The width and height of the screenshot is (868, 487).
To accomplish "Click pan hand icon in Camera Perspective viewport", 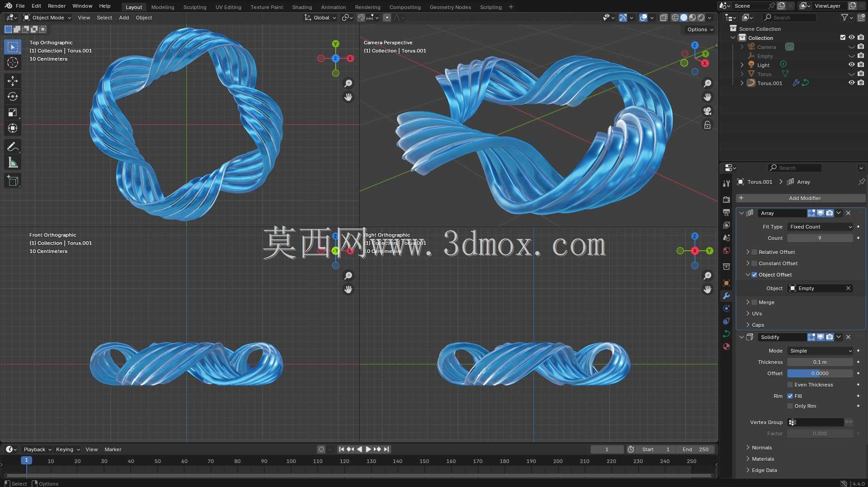I will point(707,97).
